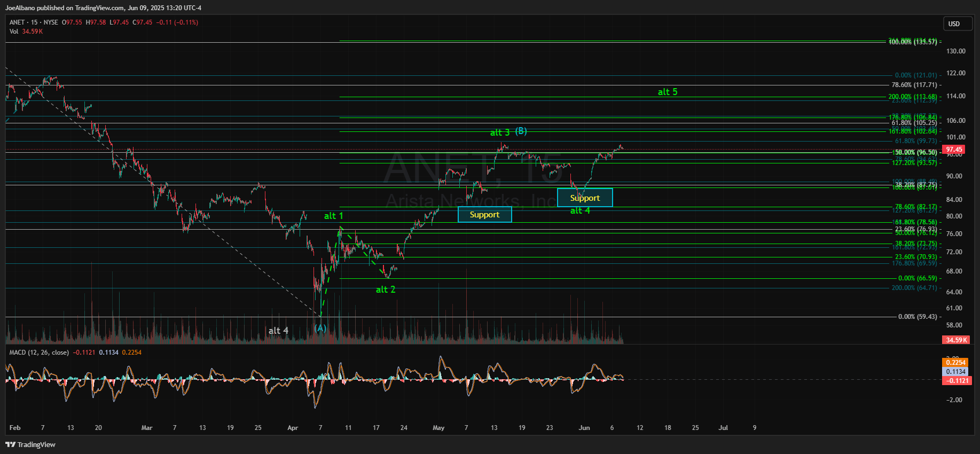Screen dimensions: 980x454
Task: Click the Vol 34.59K indicator label
Action: point(26,32)
